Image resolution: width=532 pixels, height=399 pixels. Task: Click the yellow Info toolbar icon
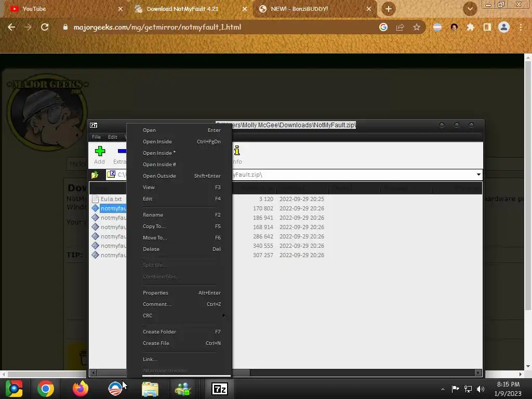(237, 150)
